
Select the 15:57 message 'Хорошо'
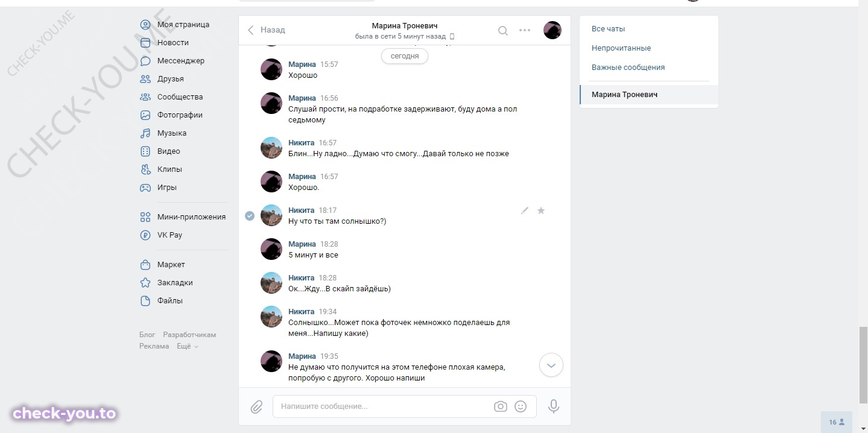coord(303,75)
